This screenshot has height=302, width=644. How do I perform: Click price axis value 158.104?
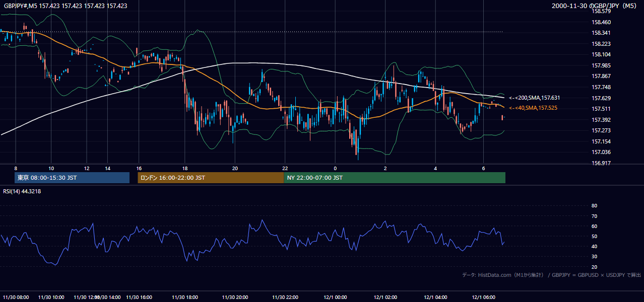click(601, 55)
